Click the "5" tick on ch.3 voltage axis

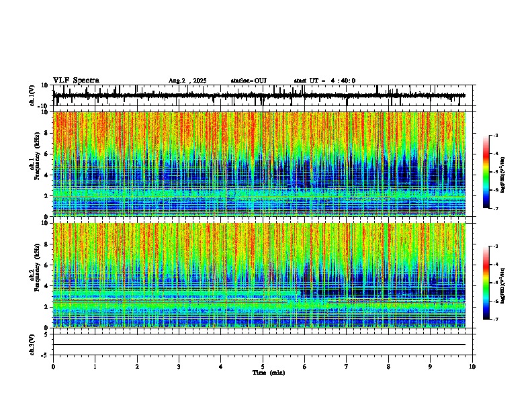click(46, 334)
